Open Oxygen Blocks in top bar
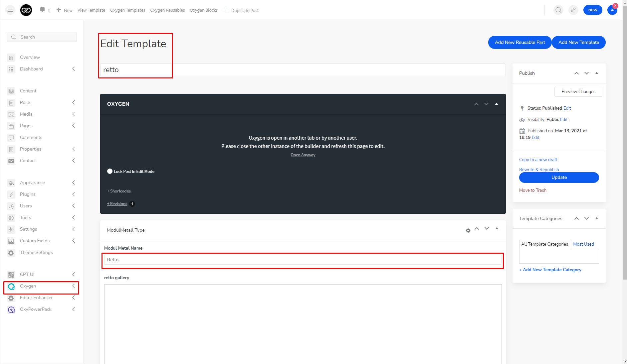 (204, 10)
